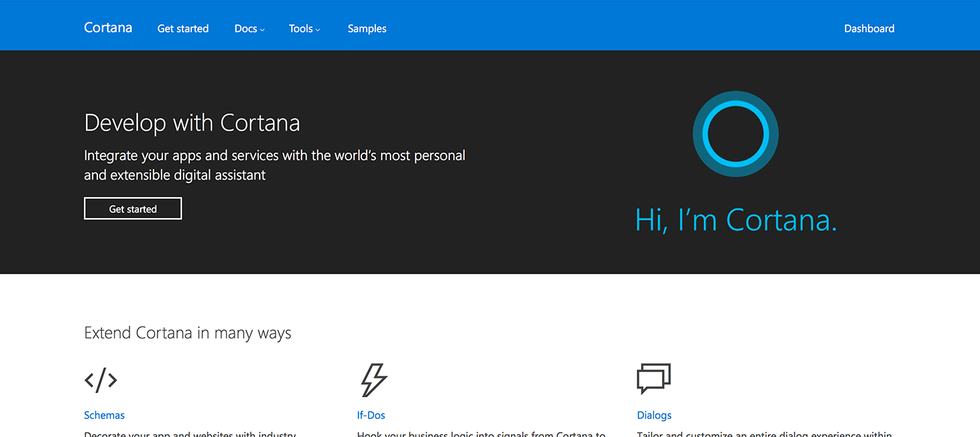
Task: Click the "Hi, I'm Cortana." greeting text
Action: click(736, 220)
